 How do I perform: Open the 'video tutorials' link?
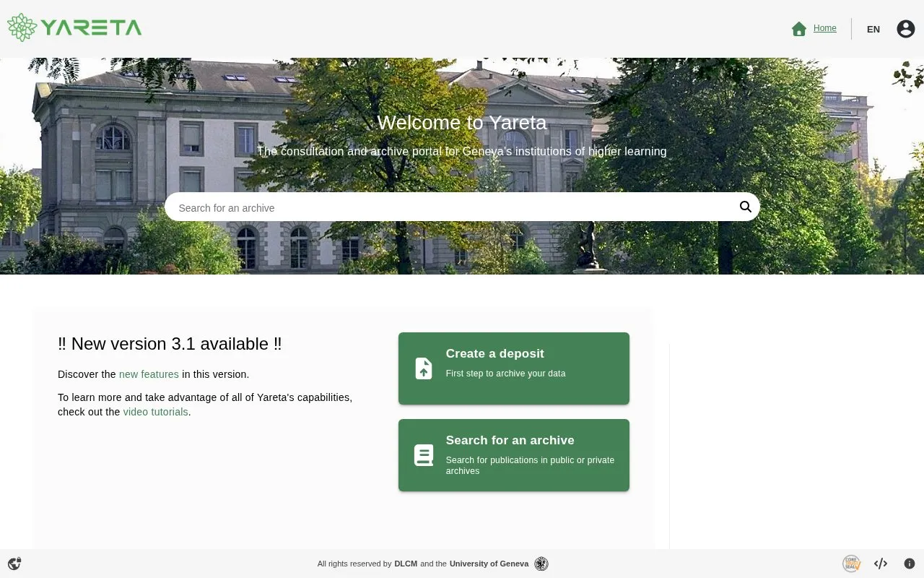156,412
